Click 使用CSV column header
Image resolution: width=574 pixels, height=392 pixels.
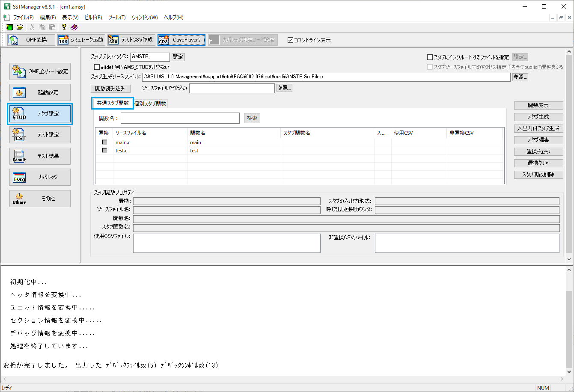(x=419, y=133)
